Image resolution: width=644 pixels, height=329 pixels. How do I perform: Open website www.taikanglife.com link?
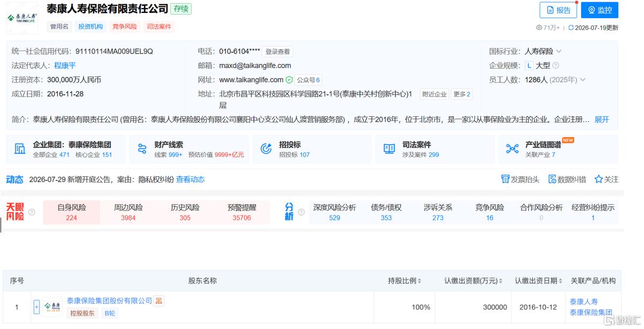click(x=251, y=80)
